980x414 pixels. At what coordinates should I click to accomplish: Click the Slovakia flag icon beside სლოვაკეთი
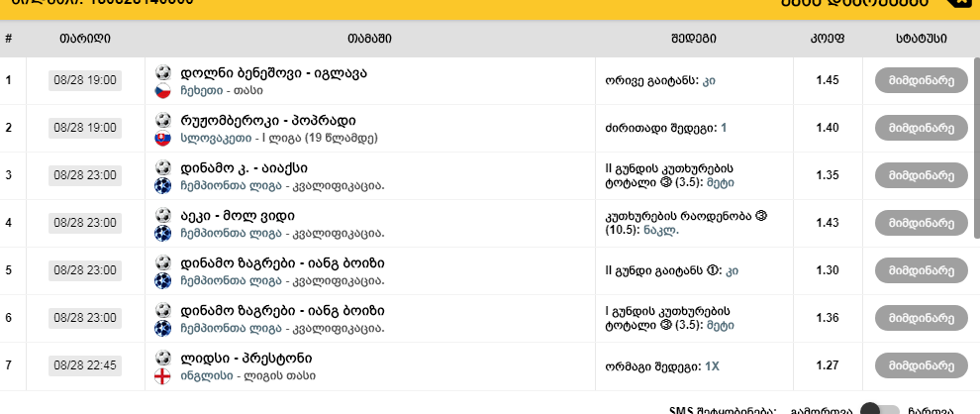tap(164, 138)
